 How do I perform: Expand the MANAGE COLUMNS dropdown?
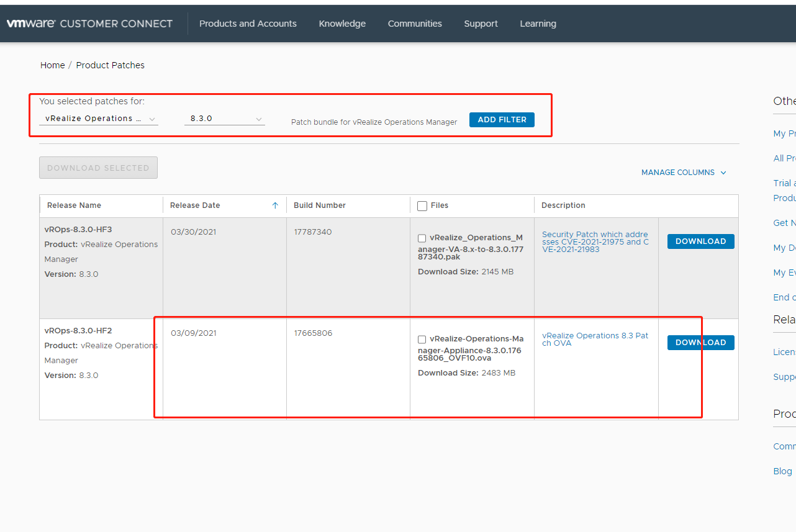(x=684, y=173)
